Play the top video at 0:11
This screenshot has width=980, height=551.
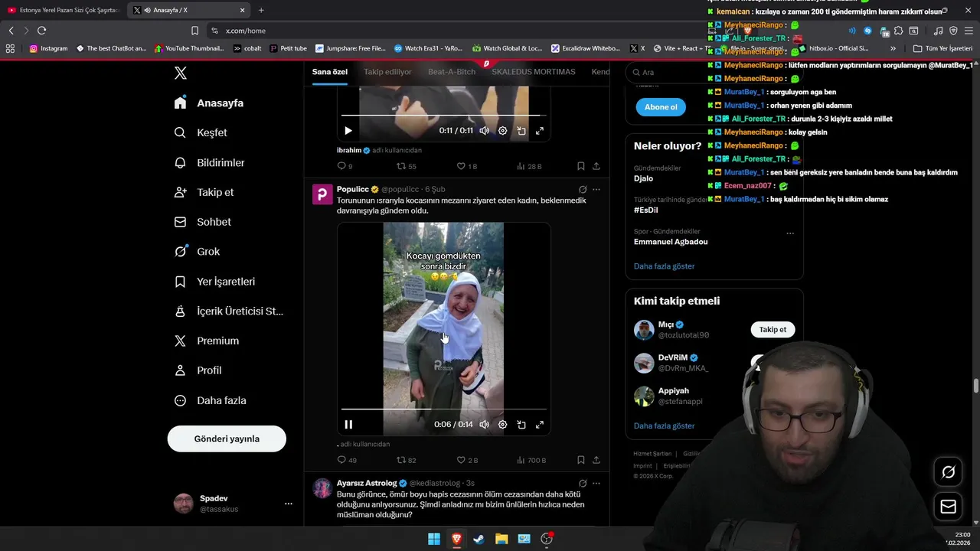coord(348,131)
